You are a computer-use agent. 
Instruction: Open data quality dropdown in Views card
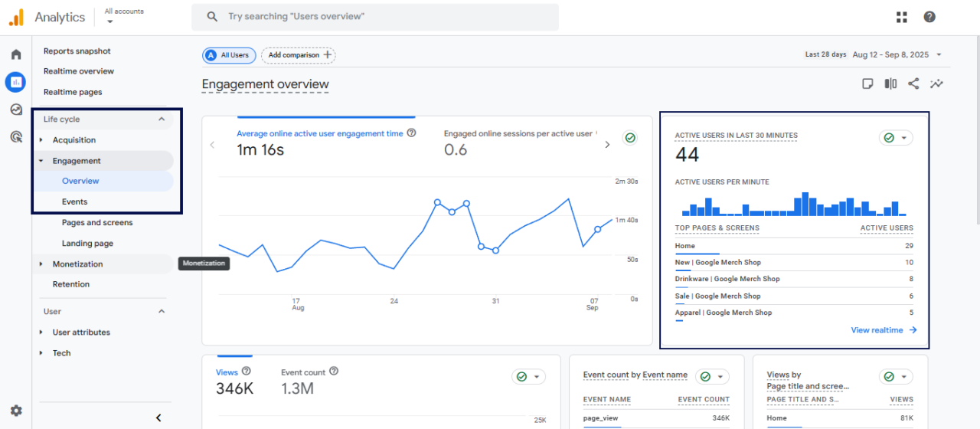pyautogui.click(x=528, y=377)
